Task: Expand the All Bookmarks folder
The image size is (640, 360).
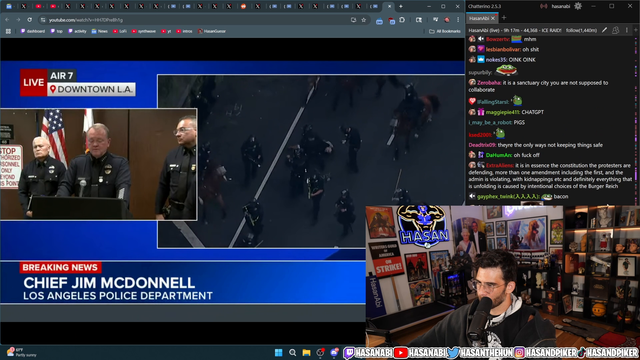Action: coord(444,31)
